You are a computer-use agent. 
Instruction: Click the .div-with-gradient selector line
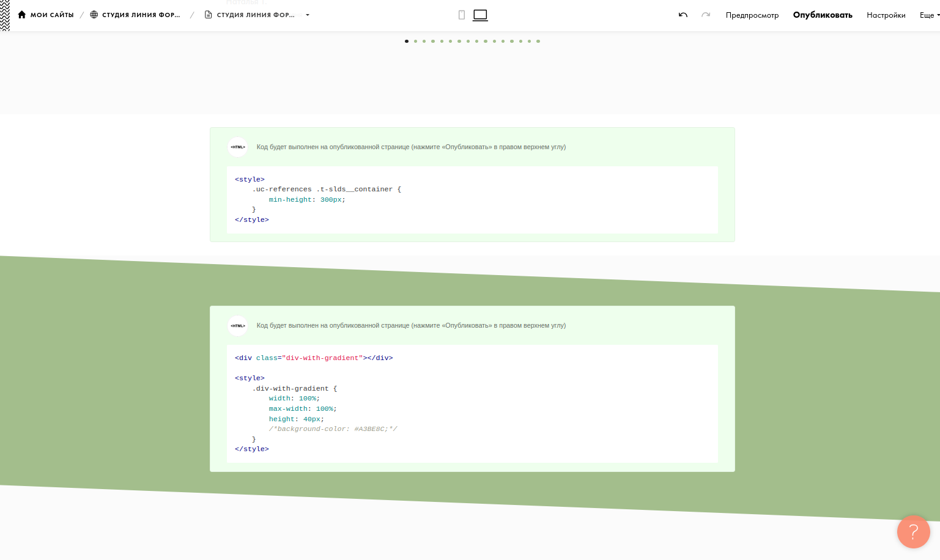click(x=295, y=389)
